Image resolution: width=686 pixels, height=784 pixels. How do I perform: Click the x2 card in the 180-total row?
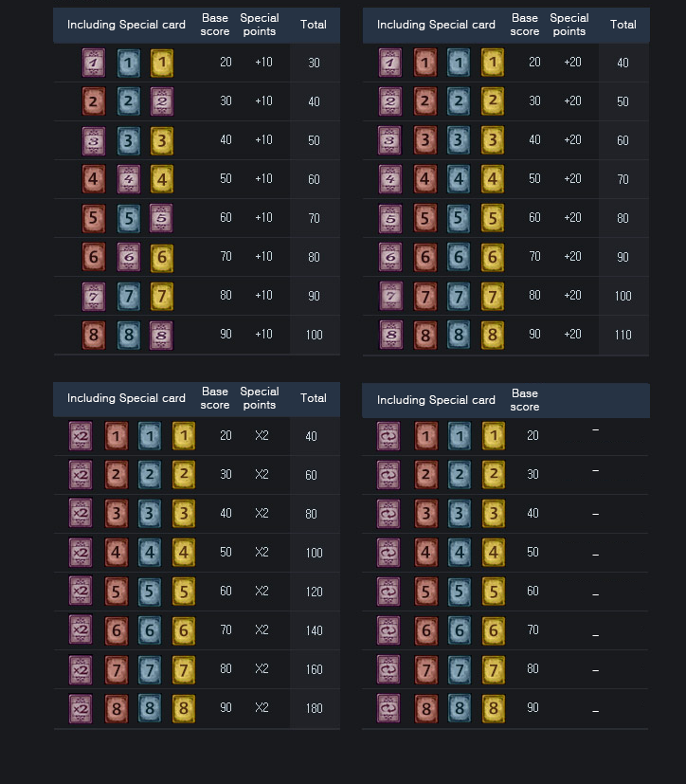(x=81, y=708)
